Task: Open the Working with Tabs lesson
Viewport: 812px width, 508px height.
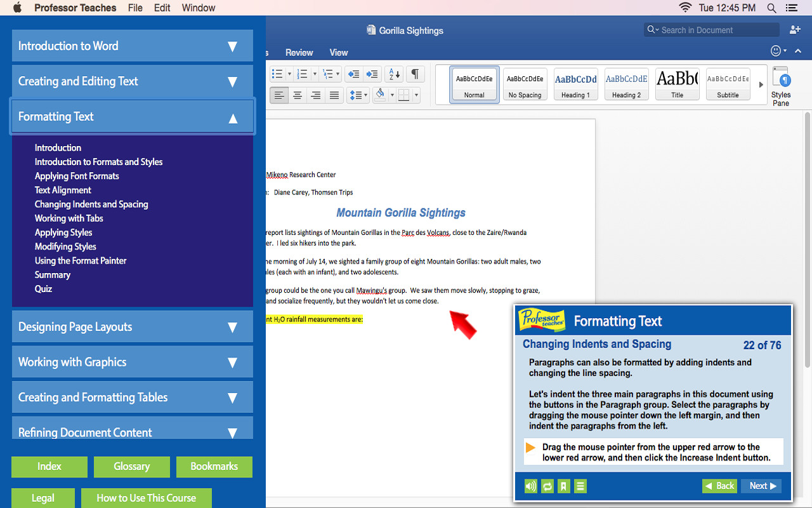Action: (69, 218)
